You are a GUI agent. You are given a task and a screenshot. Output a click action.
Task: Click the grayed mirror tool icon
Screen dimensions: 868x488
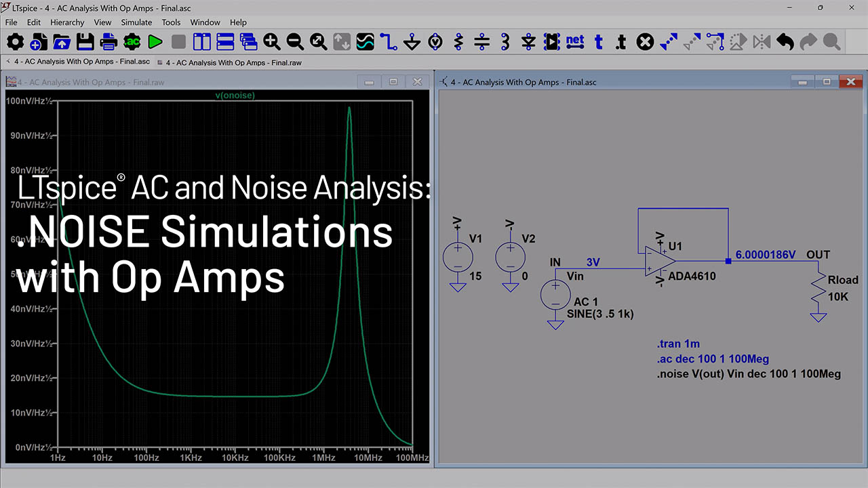pyautogui.click(x=762, y=42)
